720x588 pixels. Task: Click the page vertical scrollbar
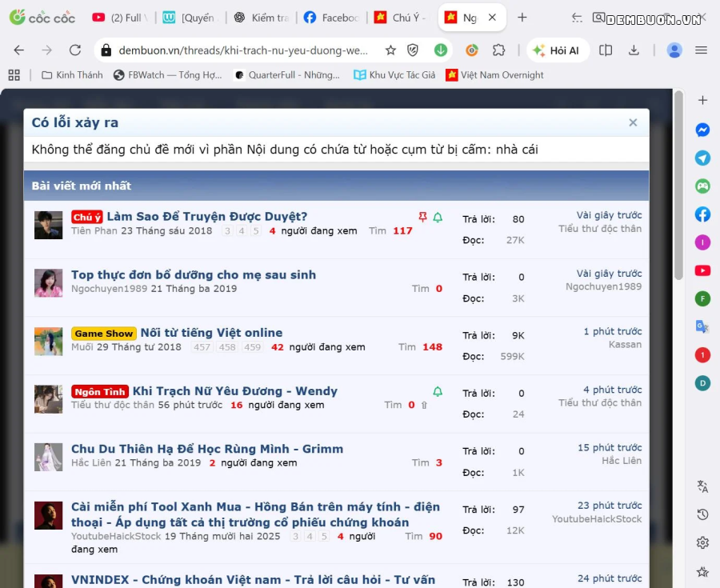[x=678, y=186]
